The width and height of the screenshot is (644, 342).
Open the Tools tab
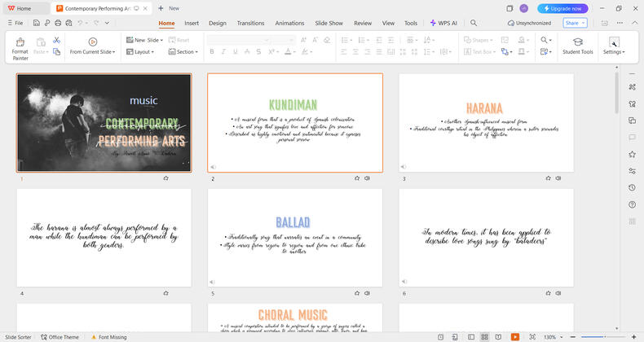click(x=411, y=23)
